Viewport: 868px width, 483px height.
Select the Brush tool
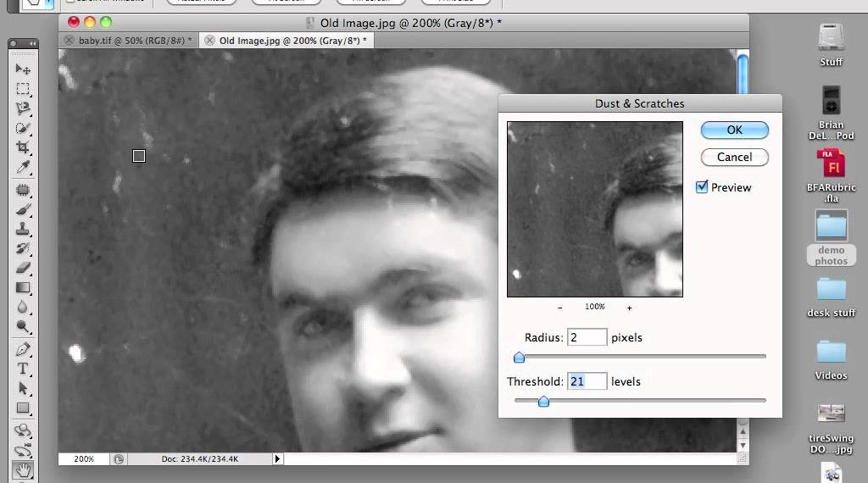point(23,209)
